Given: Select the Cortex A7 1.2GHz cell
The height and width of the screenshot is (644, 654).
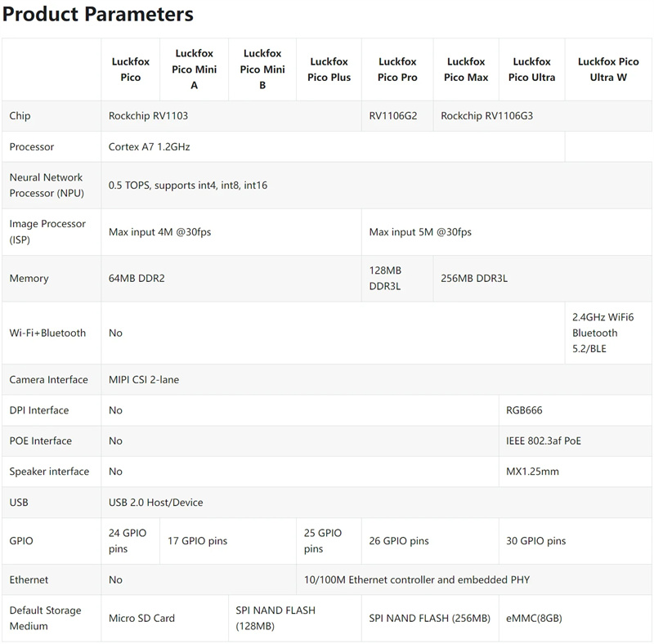Looking at the screenshot, I should (x=333, y=147).
